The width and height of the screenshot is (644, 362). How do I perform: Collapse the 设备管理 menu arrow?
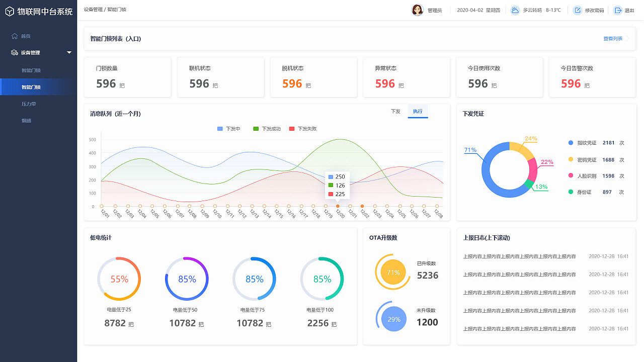[x=69, y=52]
